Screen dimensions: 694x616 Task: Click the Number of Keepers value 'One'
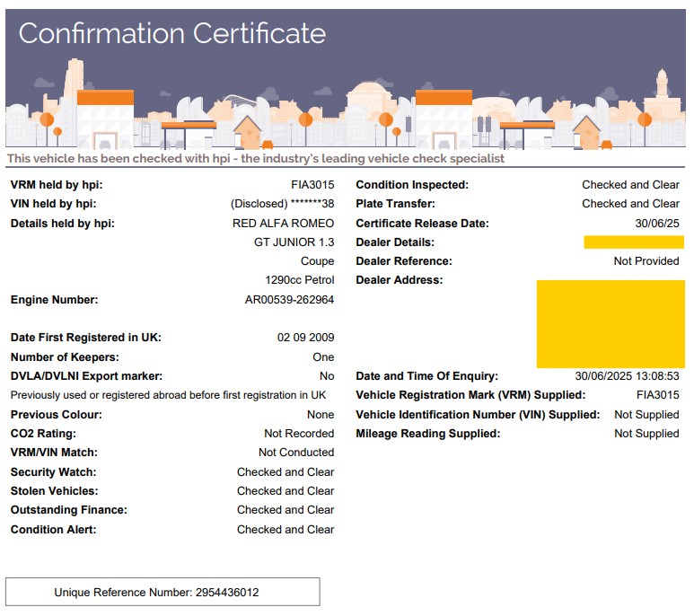(x=323, y=357)
